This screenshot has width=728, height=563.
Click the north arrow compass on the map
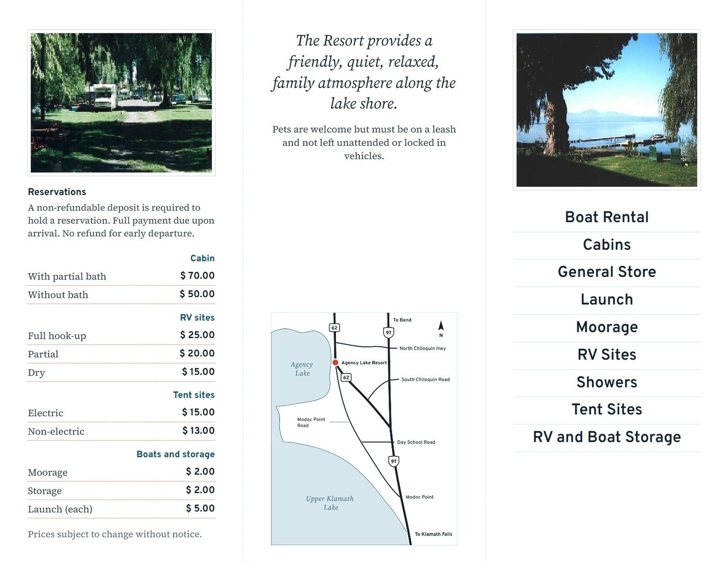(x=441, y=328)
